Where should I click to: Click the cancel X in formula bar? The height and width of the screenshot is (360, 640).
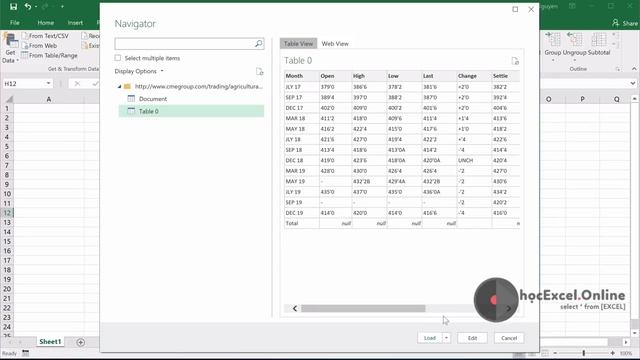(x=77, y=84)
